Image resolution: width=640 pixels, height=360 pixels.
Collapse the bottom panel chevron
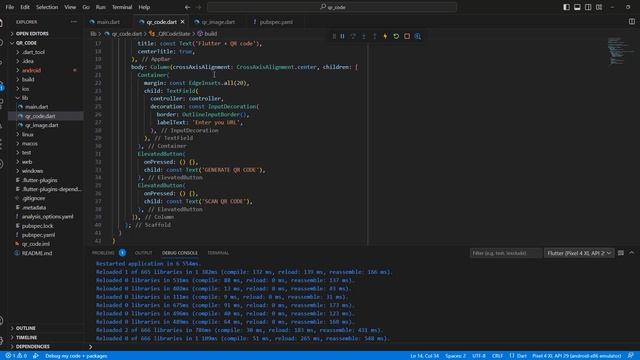(631, 253)
